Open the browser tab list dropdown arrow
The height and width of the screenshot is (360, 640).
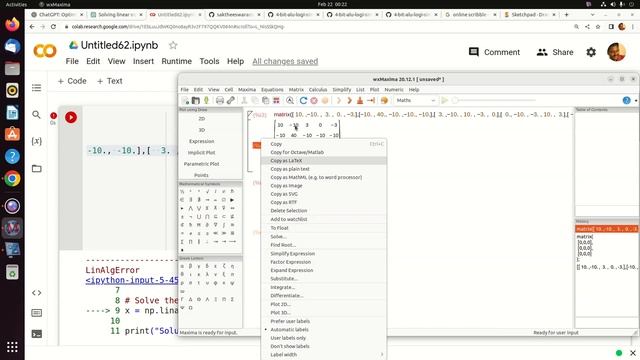pyautogui.click(x=592, y=15)
